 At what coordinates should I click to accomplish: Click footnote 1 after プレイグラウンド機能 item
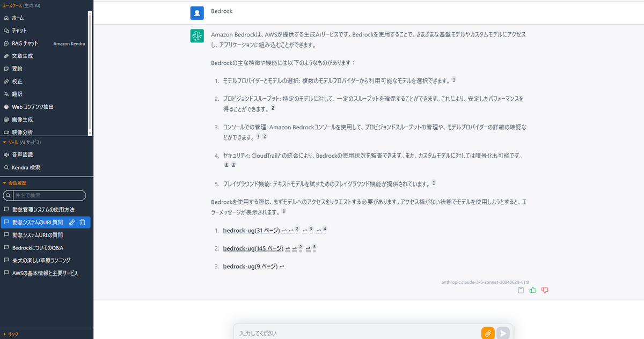click(434, 182)
